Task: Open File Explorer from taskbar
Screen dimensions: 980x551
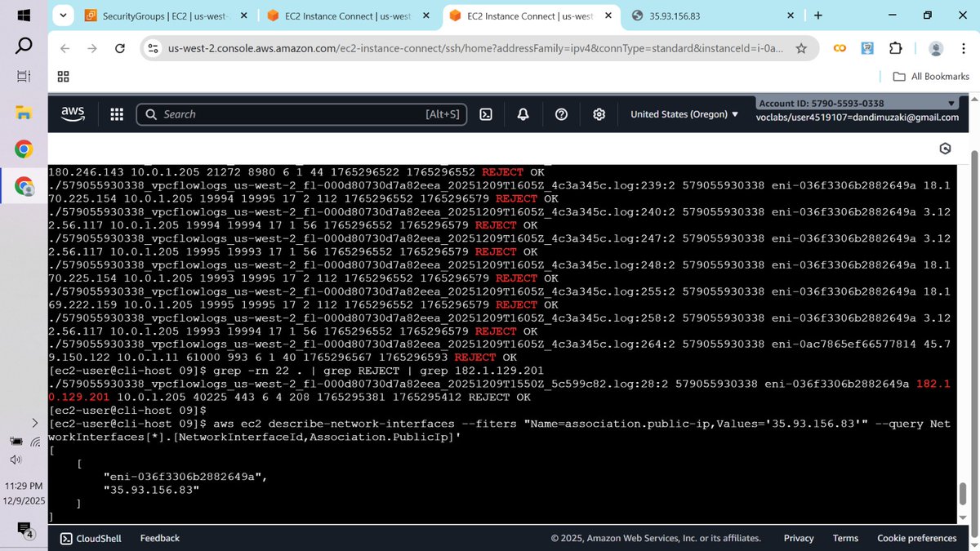Action: (x=24, y=113)
